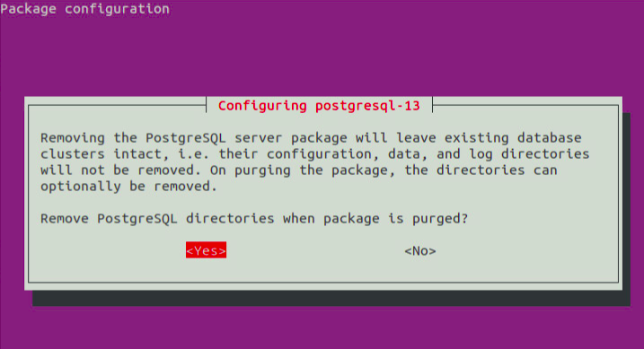The width and height of the screenshot is (644, 349).
Task: Click the dialog's top border line left of title
Action: (x=117, y=105)
